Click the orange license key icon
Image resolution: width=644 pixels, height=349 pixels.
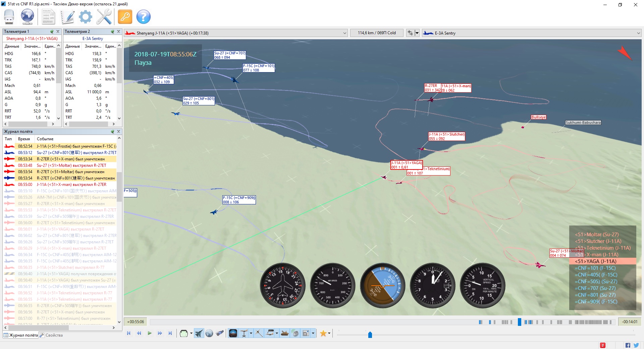(x=125, y=17)
